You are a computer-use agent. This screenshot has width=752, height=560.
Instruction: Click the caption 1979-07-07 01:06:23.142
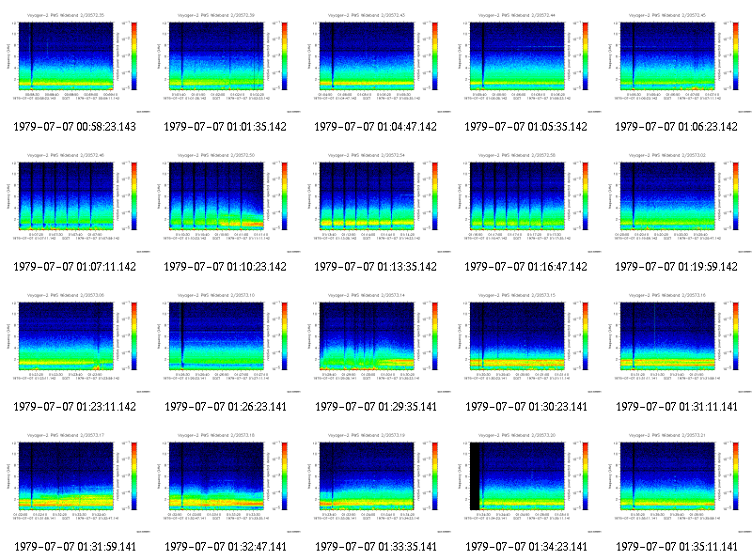point(676,127)
